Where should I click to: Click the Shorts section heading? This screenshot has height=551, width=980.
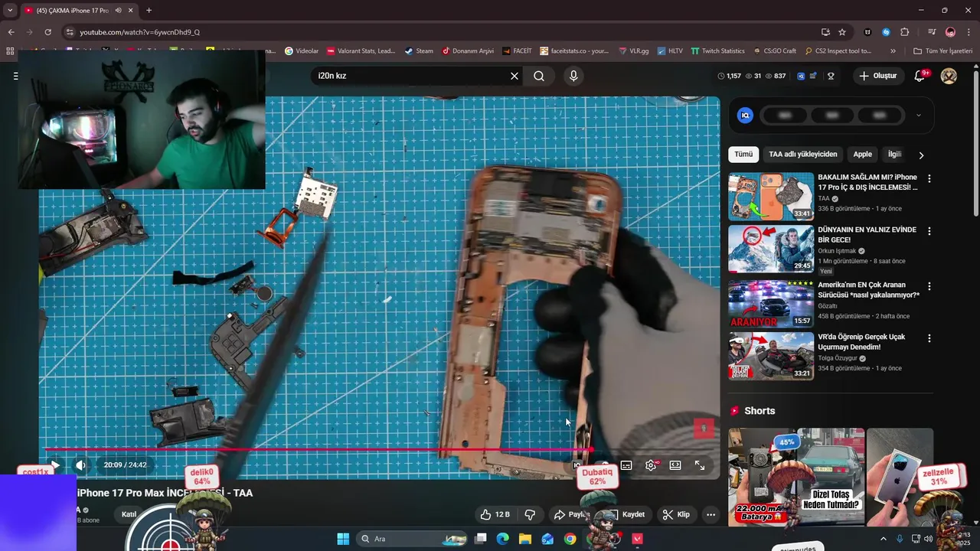(759, 411)
